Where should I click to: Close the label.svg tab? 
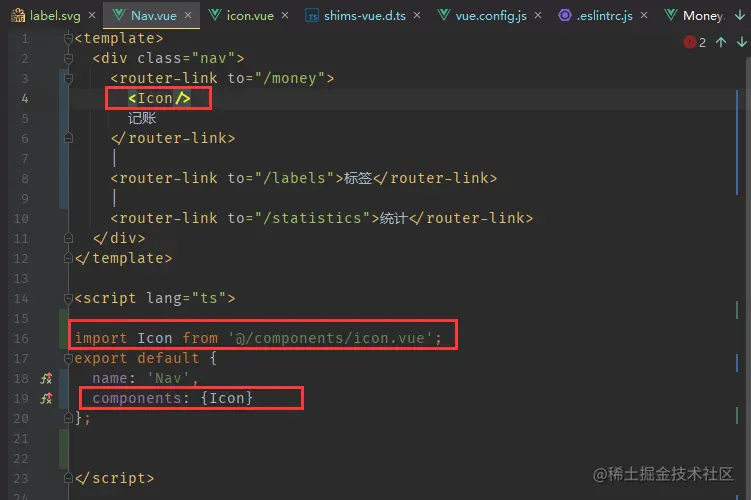(x=92, y=15)
